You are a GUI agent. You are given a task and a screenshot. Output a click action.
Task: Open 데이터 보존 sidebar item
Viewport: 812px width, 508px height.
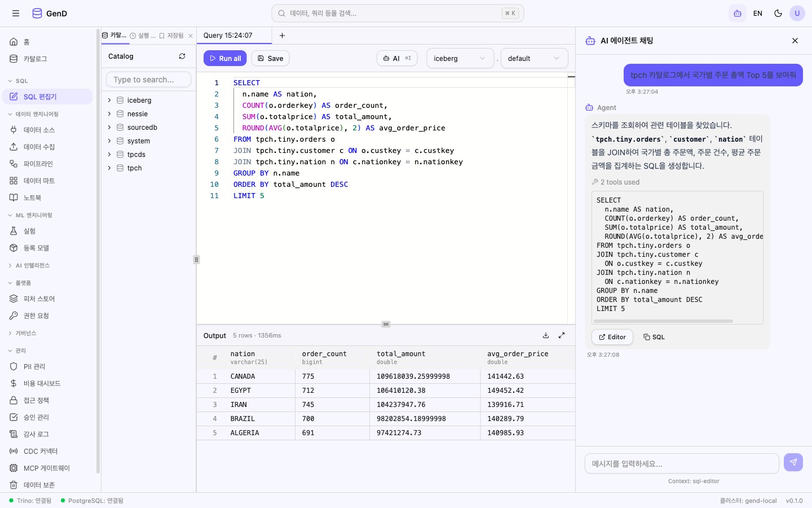click(x=47, y=485)
